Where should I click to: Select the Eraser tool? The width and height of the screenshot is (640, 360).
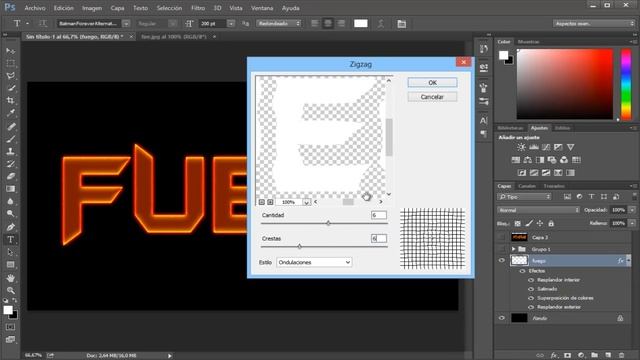[11, 176]
